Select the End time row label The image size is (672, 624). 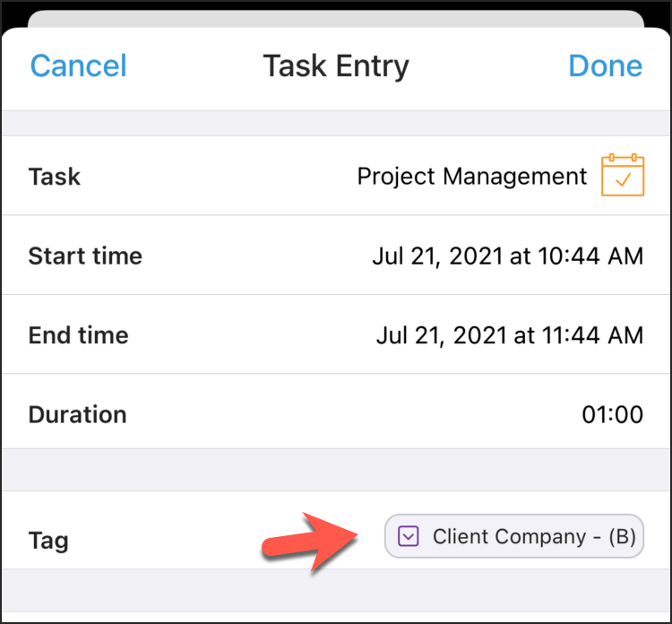coord(79,335)
